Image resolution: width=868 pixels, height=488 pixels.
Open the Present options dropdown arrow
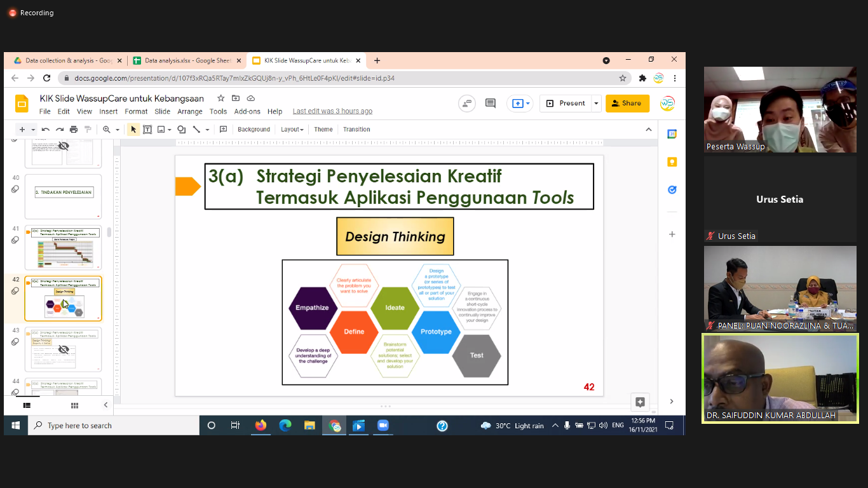coord(596,103)
